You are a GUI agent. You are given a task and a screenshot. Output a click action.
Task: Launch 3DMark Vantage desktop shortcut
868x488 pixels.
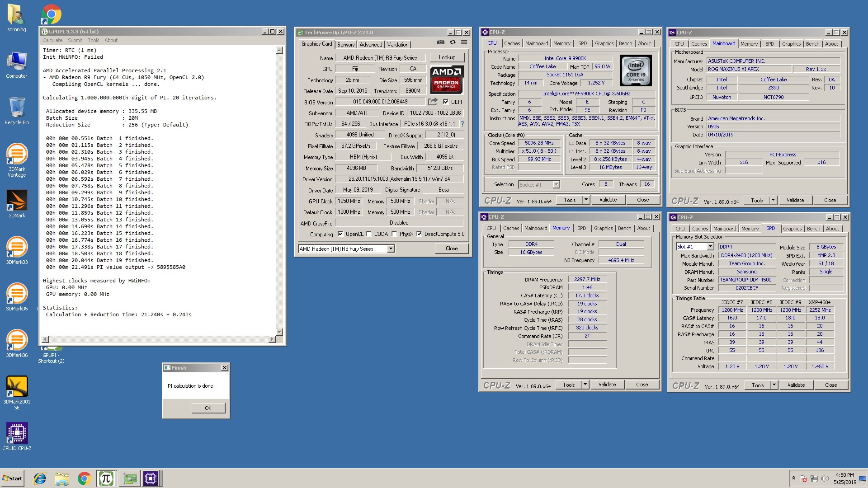click(x=17, y=160)
